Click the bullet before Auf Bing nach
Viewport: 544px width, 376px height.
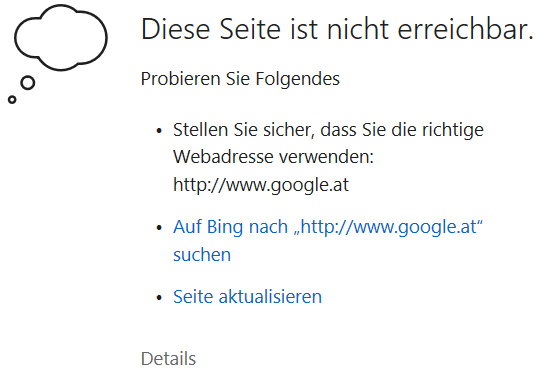coord(159,228)
